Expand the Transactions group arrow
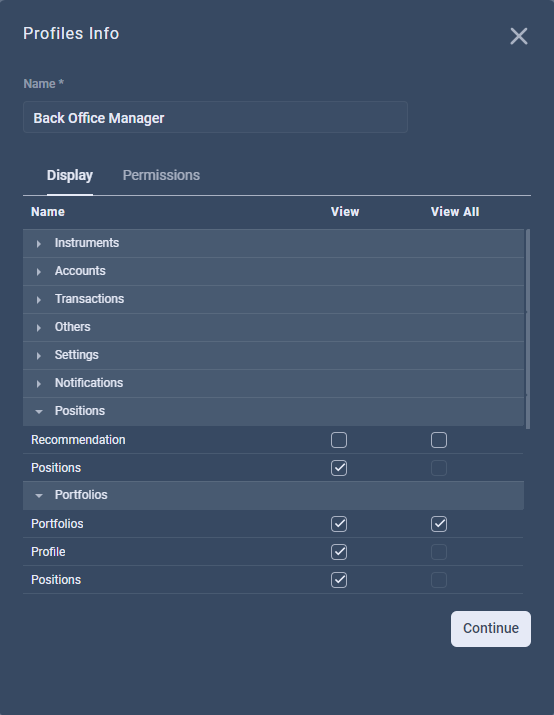554x715 pixels. [x=39, y=300]
